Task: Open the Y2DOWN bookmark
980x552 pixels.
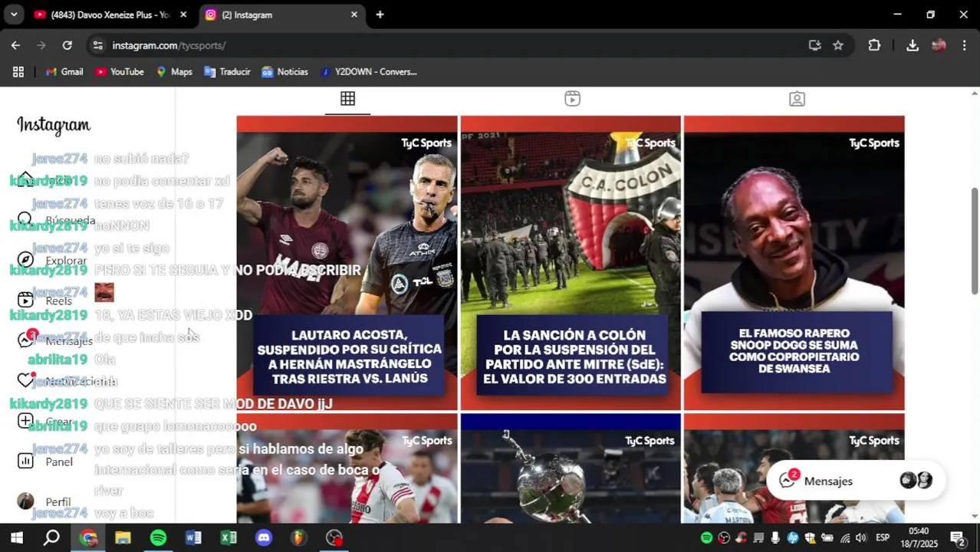Action: coord(368,71)
